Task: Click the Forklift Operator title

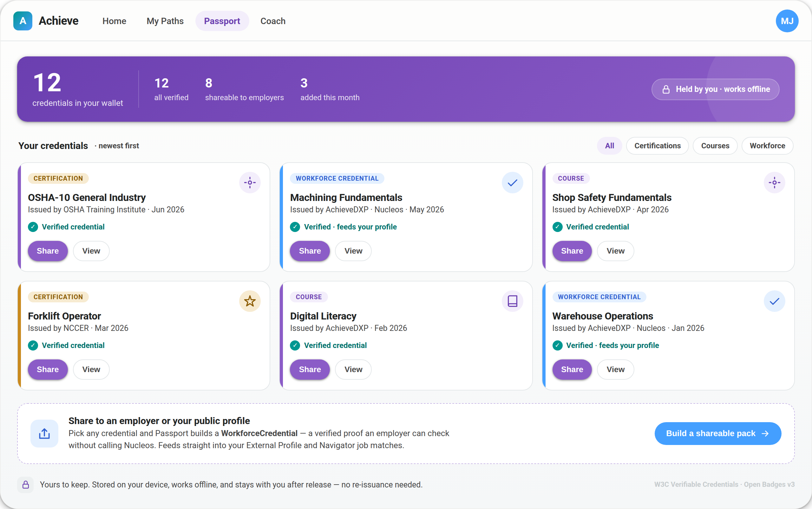Action: (x=64, y=316)
